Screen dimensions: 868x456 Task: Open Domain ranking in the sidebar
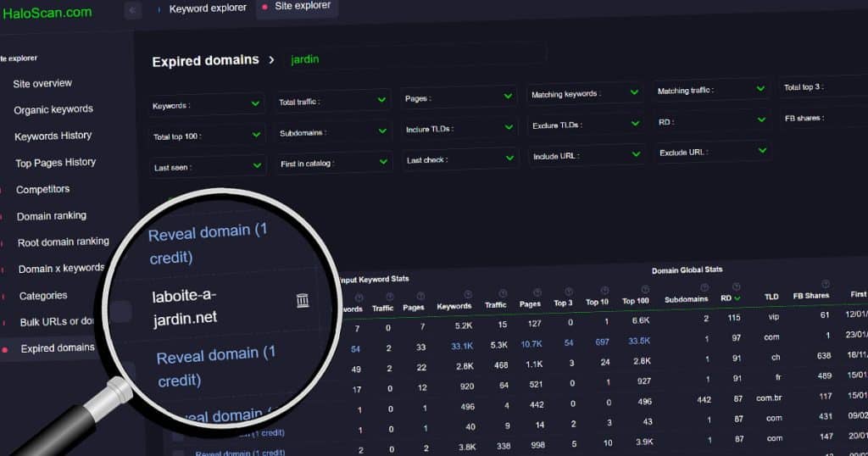[x=52, y=216]
